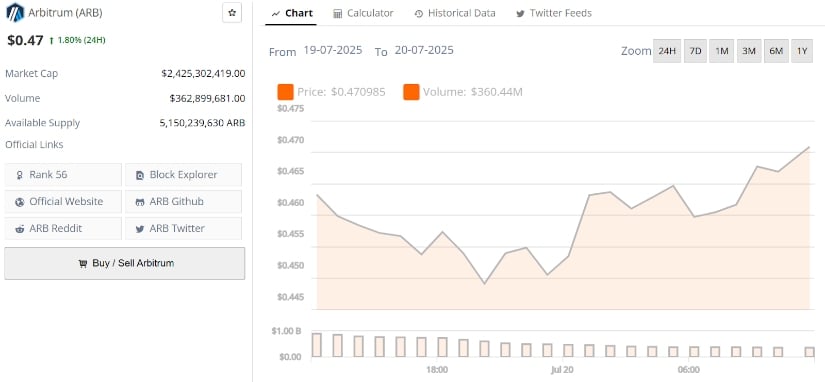This screenshot has width=825, height=382.
Task: Open the Block Explorer link
Action: (184, 175)
